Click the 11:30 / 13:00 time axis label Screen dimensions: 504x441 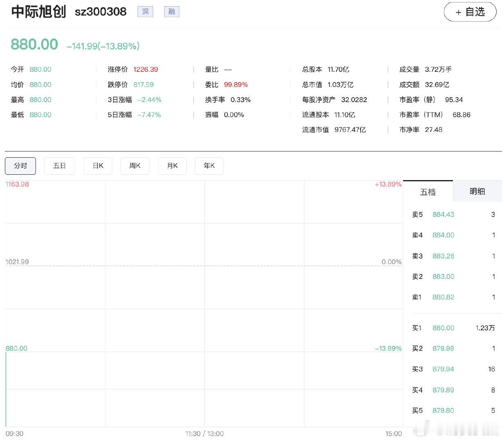pyautogui.click(x=205, y=434)
